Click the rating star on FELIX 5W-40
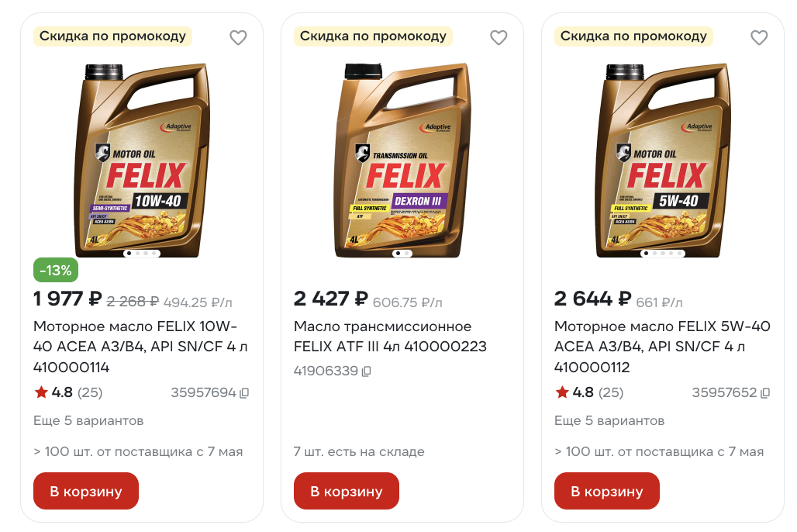Image resolution: width=797 pixels, height=532 pixels. [x=562, y=392]
